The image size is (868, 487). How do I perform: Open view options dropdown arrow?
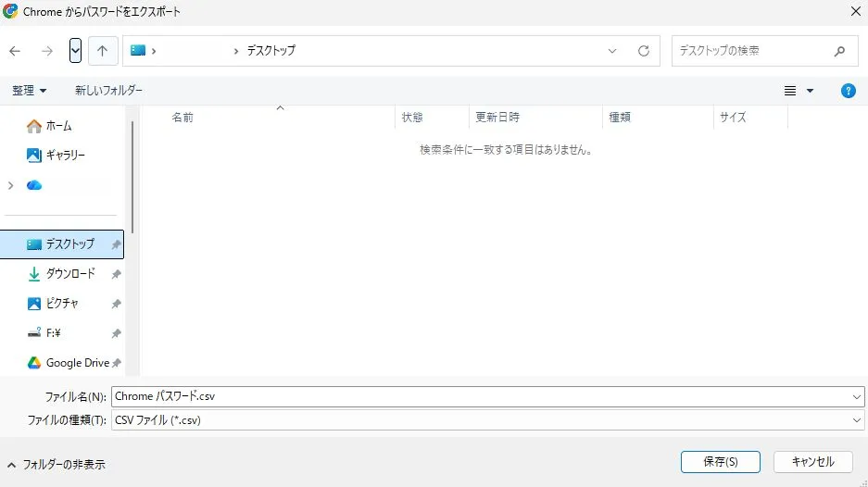810,91
